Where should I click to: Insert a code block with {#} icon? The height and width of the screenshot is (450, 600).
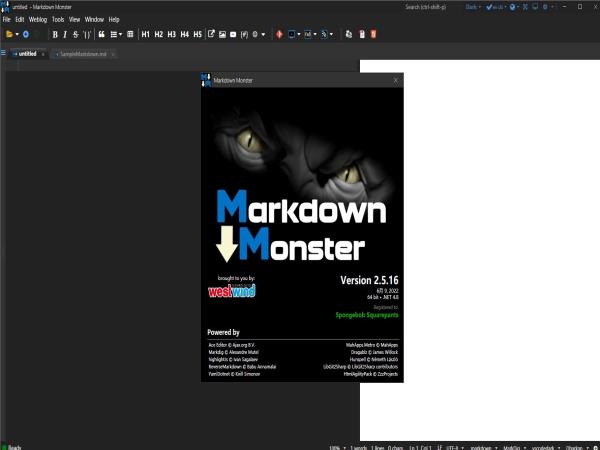[244, 34]
